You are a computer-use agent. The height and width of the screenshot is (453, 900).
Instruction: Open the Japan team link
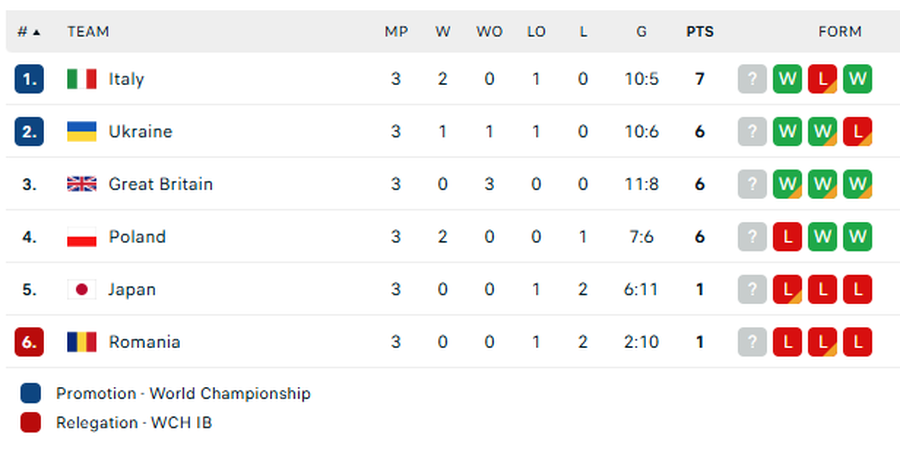[x=132, y=290]
